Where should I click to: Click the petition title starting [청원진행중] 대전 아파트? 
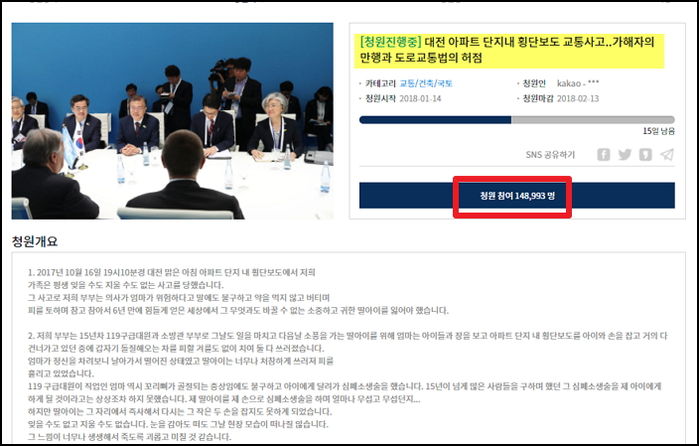(507, 50)
